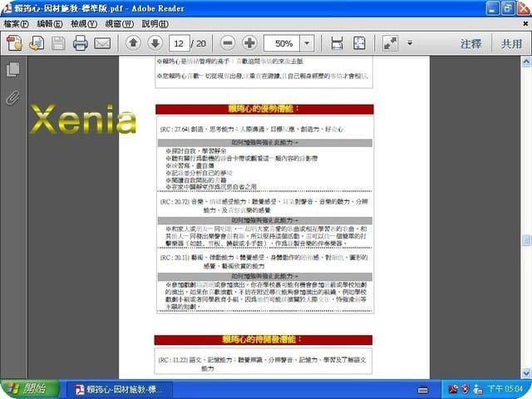The height and width of the screenshot is (399, 532).
Task: Click the total page count / 20
Action: (x=199, y=43)
